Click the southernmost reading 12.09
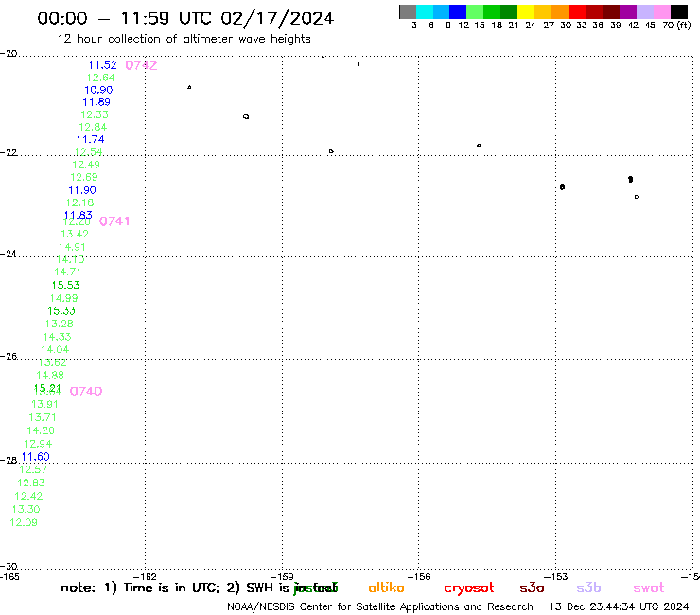Viewport: 700px width, 615px height. click(24, 522)
